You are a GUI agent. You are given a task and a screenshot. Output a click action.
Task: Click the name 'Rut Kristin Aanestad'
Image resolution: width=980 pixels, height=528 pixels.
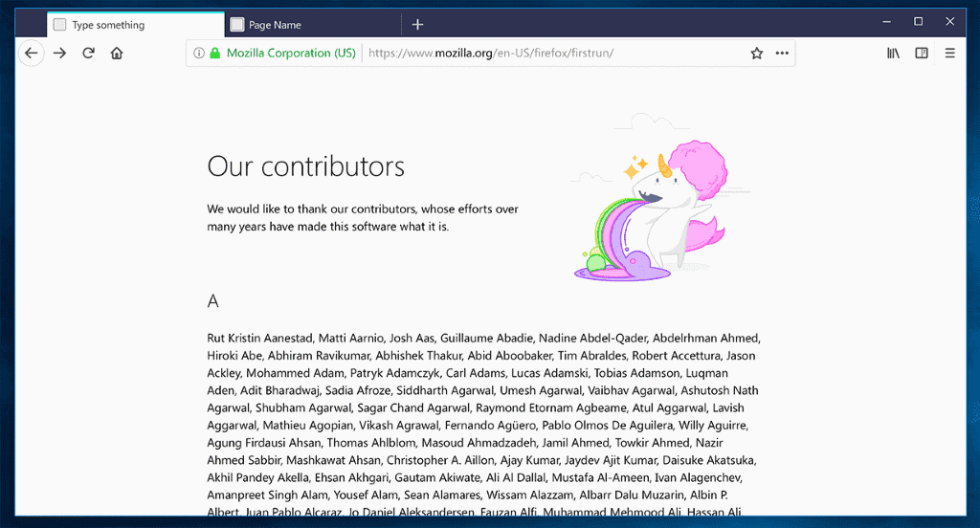[259, 338]
